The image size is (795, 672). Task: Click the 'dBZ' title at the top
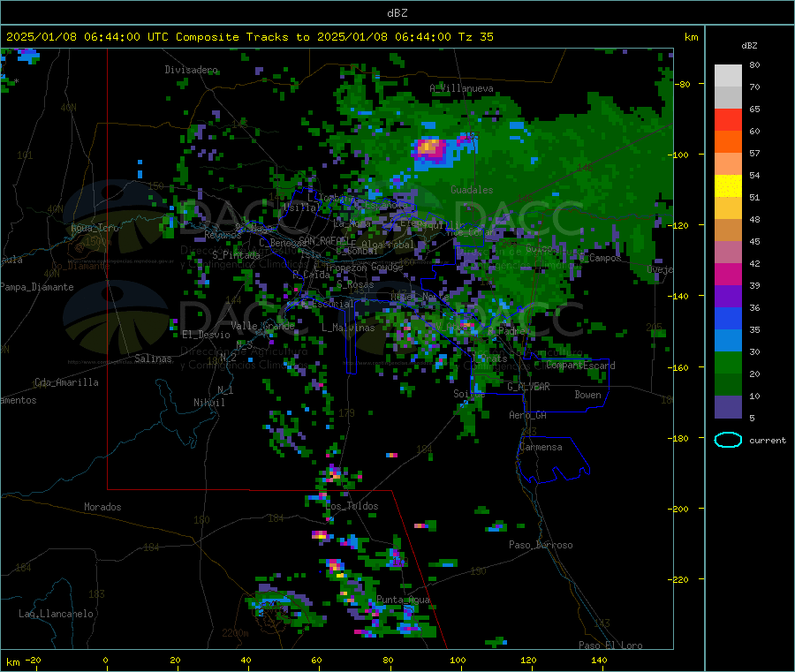[x=397, y=12]
